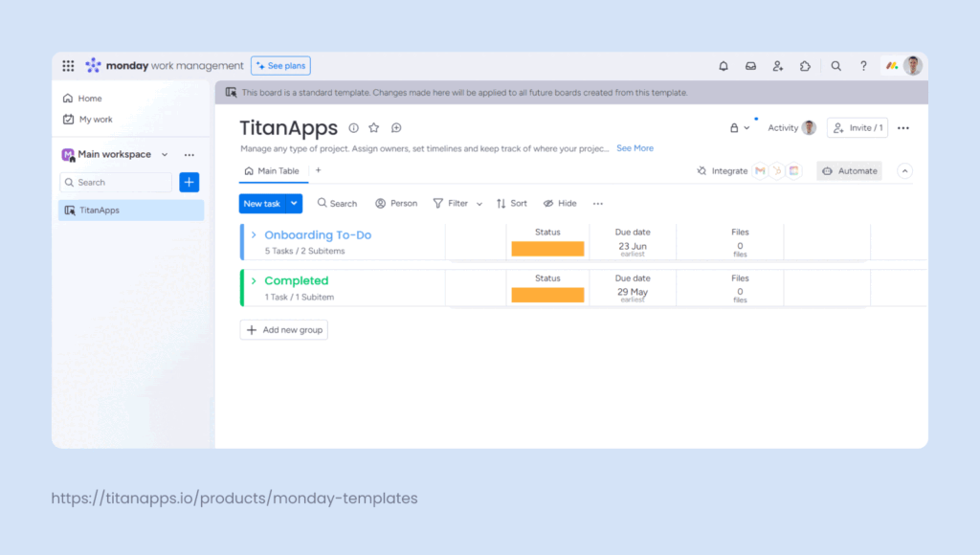980x555 pixels.
Task: Open the notifications bell
Action: [724, 66]
